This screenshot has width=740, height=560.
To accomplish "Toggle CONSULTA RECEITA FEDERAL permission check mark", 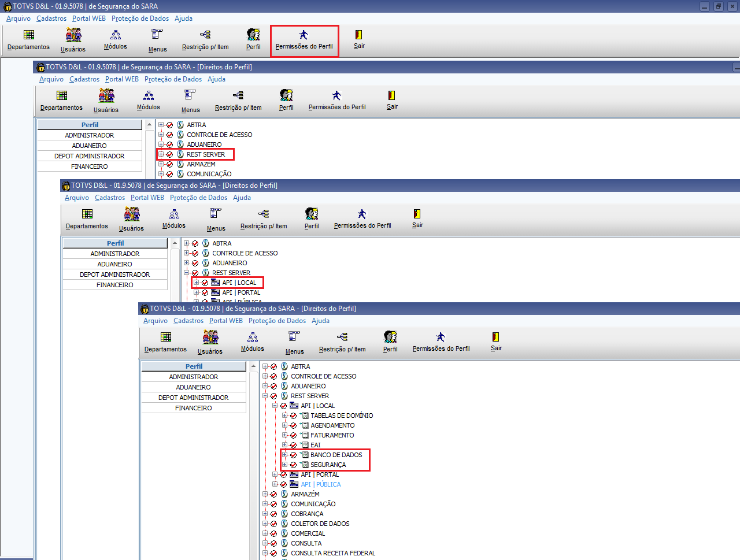I will coord(273,553).
